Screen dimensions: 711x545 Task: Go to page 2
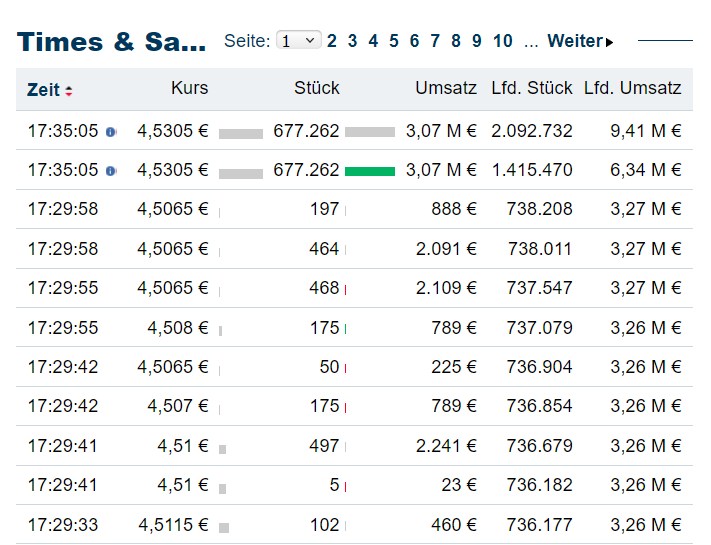pos(331,41)
